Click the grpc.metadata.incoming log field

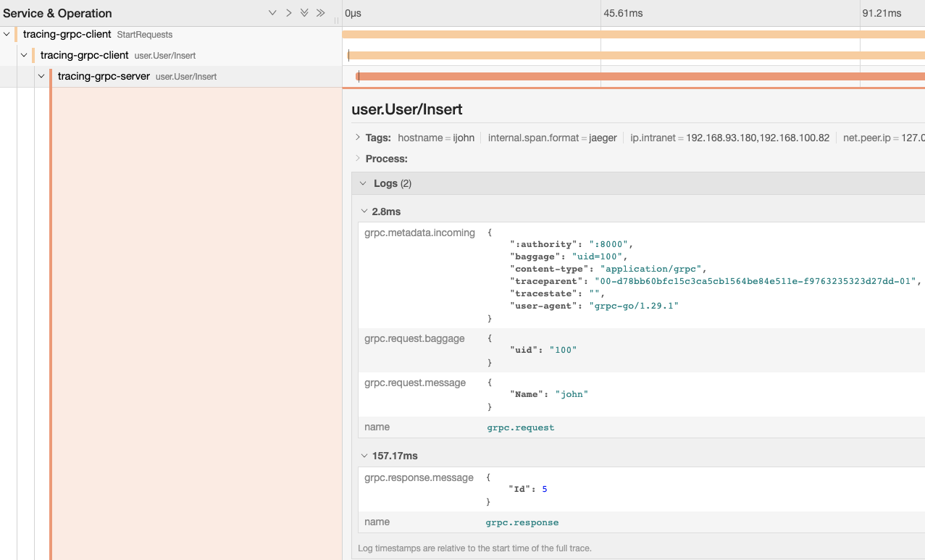pos(419,233)
